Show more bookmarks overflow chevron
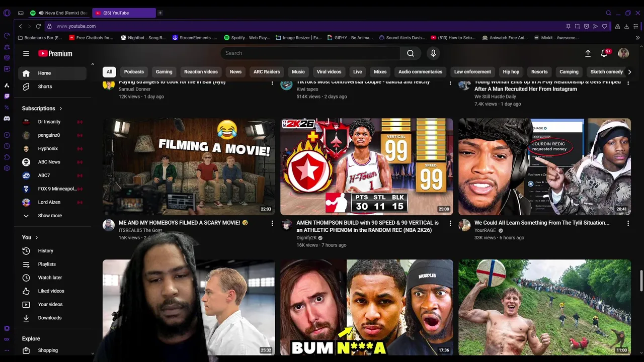The image size is (644, 362). pos(638,38)
